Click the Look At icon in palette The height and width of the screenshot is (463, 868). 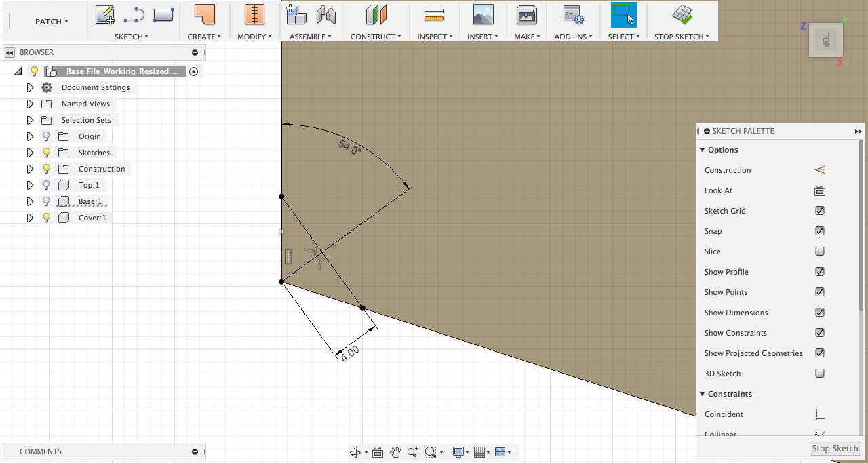coord(819,190)
